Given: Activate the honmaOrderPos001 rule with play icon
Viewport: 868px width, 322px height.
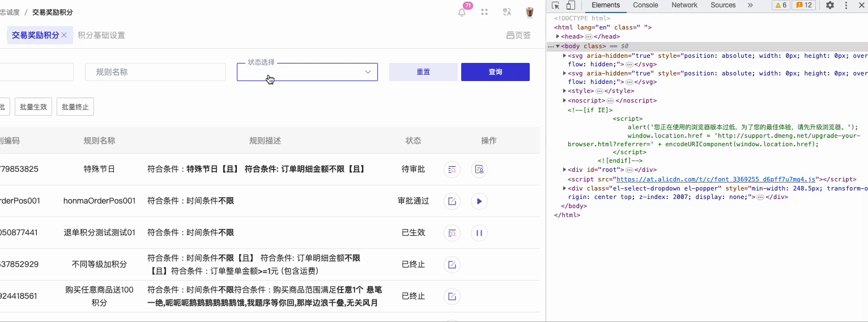Looking at the screenshot, I should (479, 201).
